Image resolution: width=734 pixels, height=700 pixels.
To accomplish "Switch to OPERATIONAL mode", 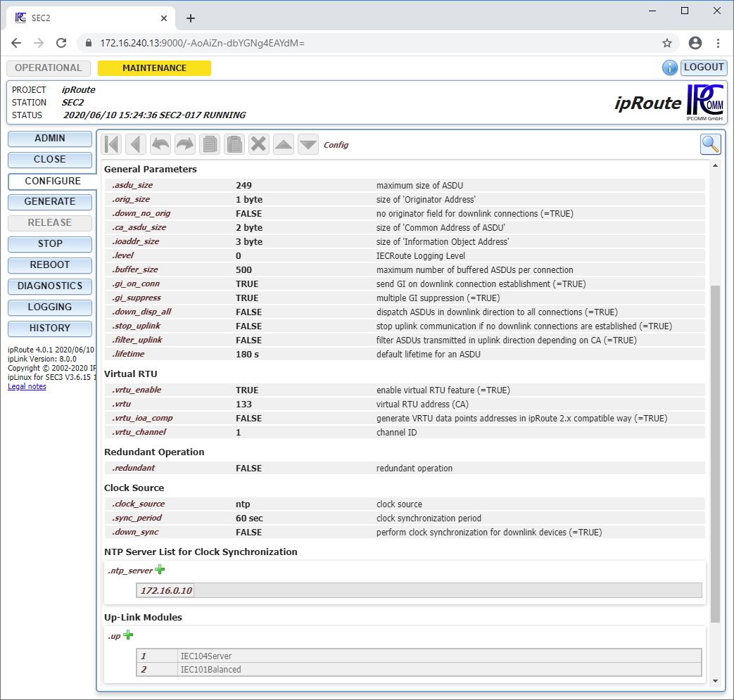I will [x=49, y=68].
